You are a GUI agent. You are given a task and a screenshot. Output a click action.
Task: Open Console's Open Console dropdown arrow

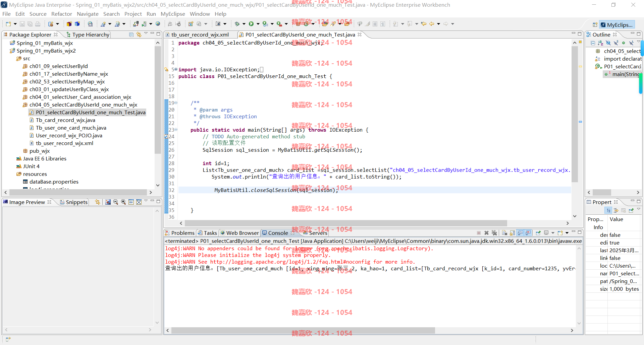tap(567, 233)
